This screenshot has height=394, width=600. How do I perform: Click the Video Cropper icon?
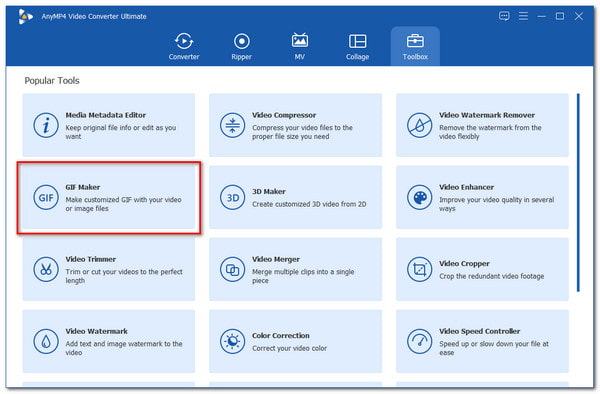point(419,269)
